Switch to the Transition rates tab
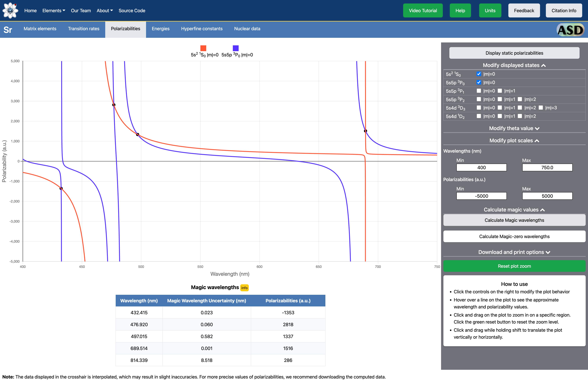This screenshot has height=383, width=588. pyautogui.click(x=84, y=29)
